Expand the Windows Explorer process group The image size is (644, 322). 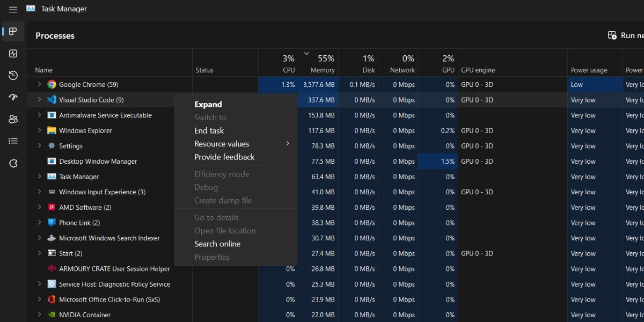(x=39, y=130)
